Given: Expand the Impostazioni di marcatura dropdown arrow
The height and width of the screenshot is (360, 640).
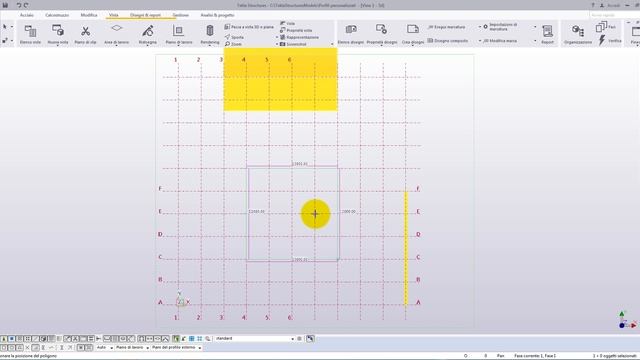Looking at the screenshot, I should coord(535,27).
